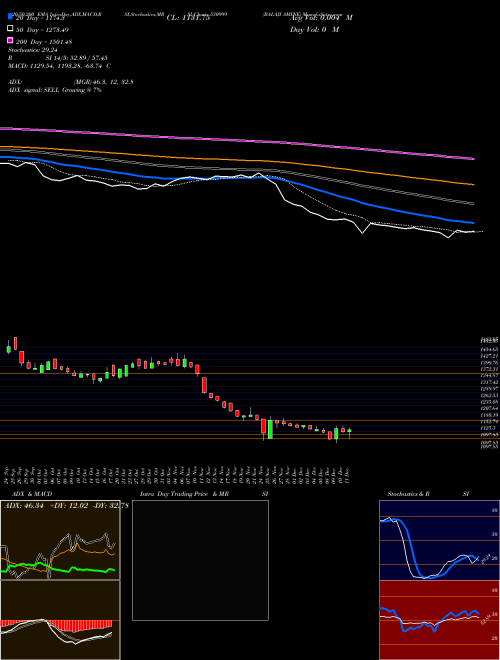
Task: Click the 1207.64 price axis label
Action: (489, 409)
